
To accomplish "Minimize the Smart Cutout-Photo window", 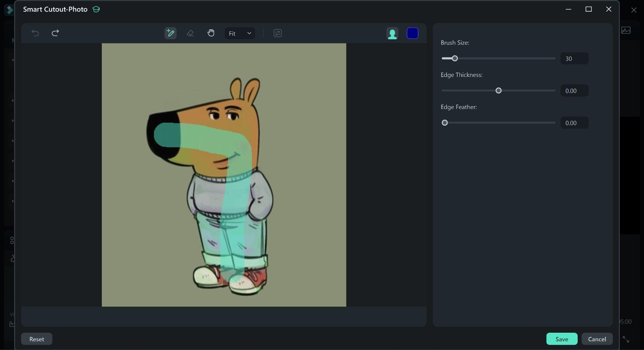I will [x=569, y=9].
